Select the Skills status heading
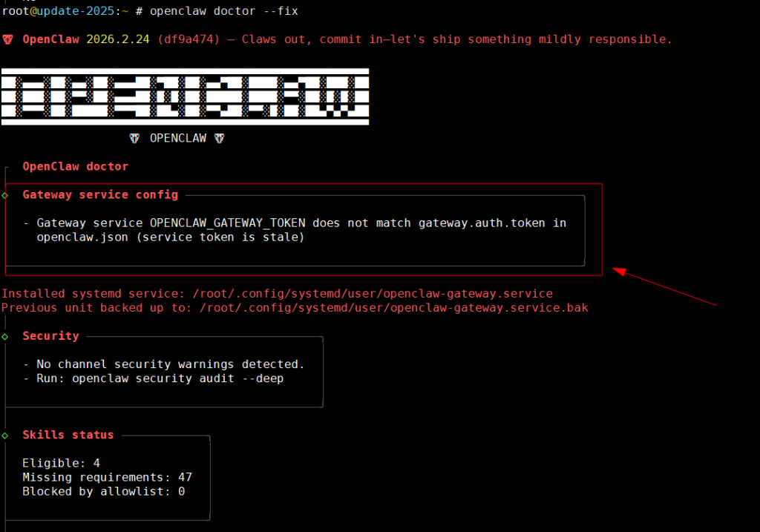Viewport: 760px width, 532px height. 68,435
